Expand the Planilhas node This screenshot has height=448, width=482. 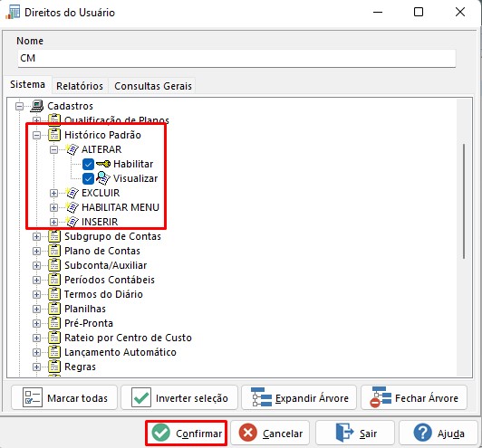coord(36,309)
